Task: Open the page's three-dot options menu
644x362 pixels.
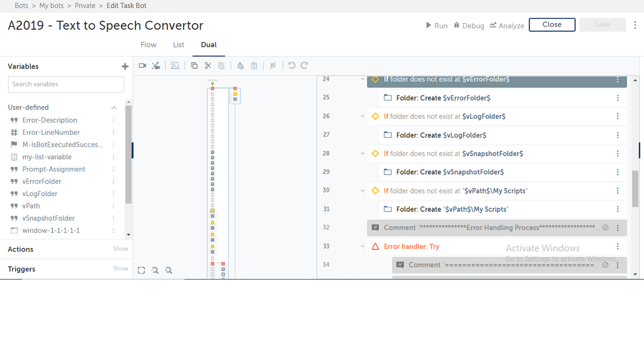Action: click(x=635, y=25)
